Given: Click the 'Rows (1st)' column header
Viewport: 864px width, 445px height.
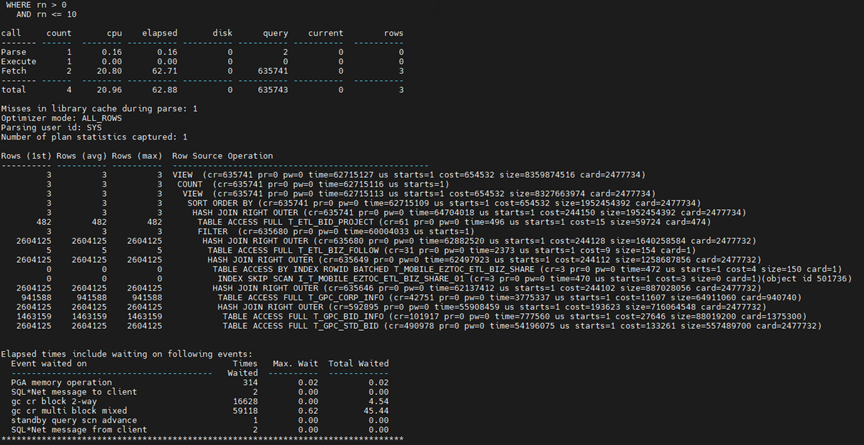Looking at the screenshot, I should point(26,156).
